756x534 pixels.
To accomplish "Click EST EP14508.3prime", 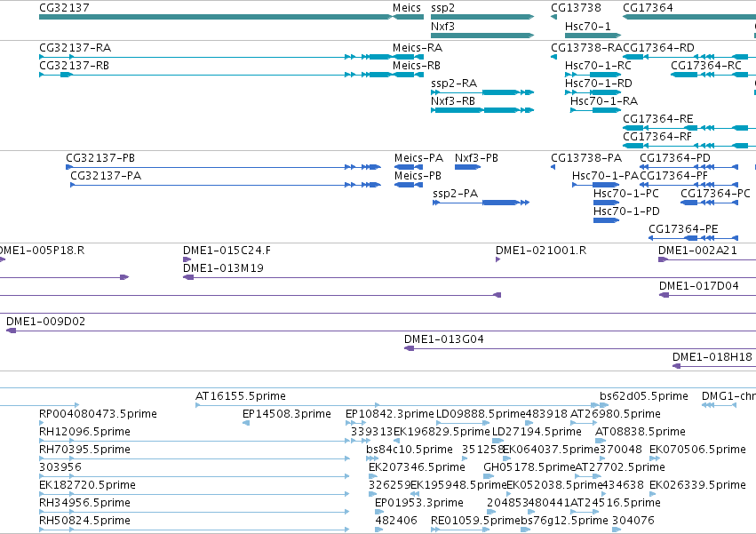I will [286, 414].
